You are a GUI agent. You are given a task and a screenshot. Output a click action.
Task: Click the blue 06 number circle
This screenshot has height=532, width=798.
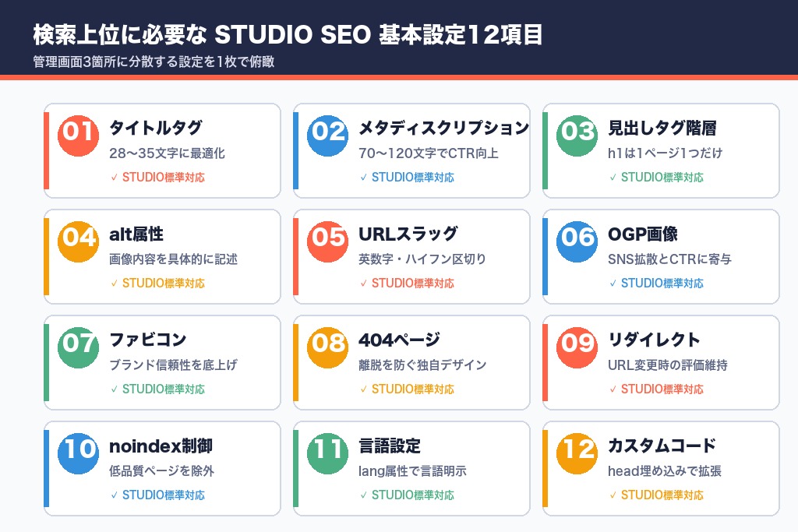(x=577, y=241)
